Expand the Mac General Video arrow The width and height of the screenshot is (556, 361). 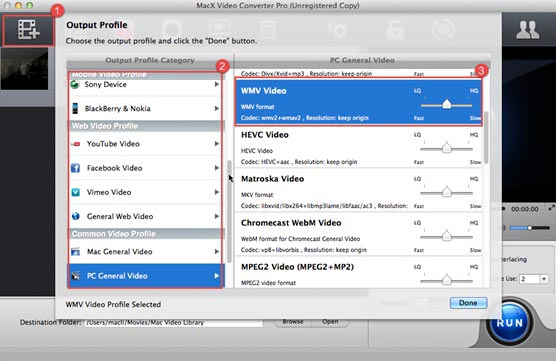pos(216,251)
